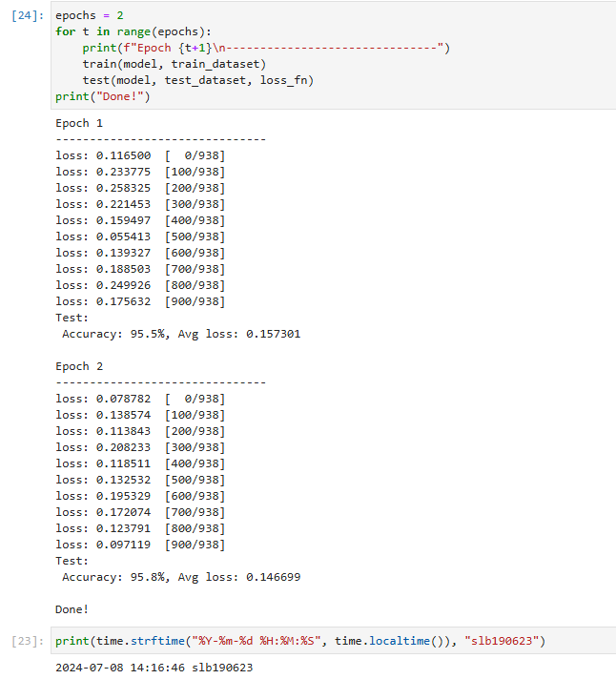Click the 'Epoch 2' output heading
The image size is (616, 679).
click(79, 366)
